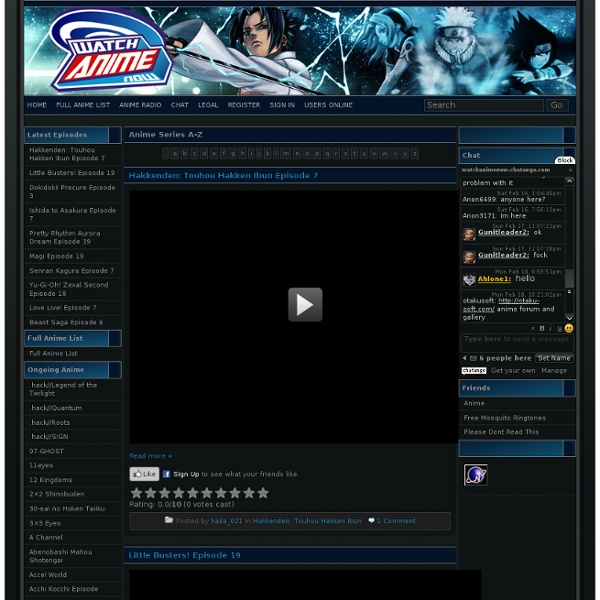
Task: Click the Chatango logo badge
Action: tap(474, 370)
